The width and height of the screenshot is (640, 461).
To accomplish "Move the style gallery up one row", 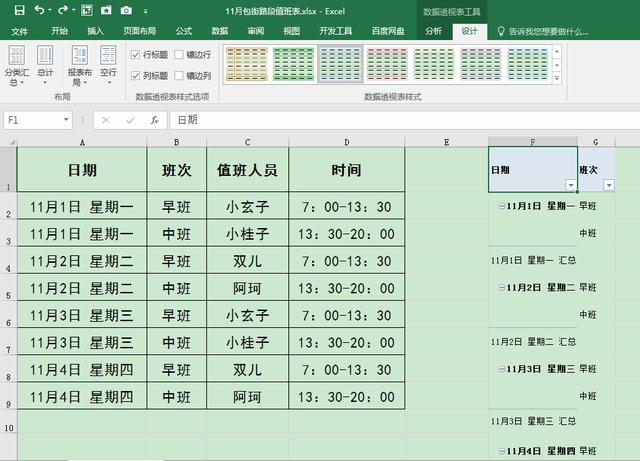I will pos(557,51).
